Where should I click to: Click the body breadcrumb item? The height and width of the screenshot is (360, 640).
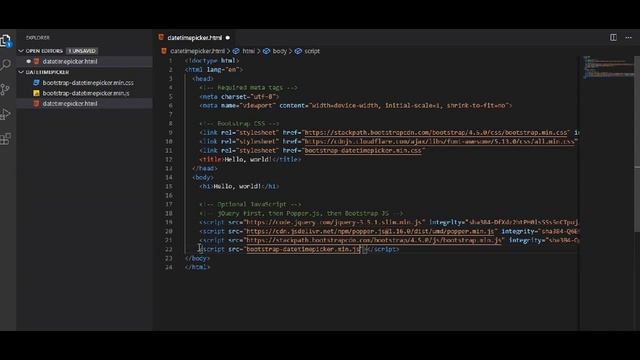(279, 51)
